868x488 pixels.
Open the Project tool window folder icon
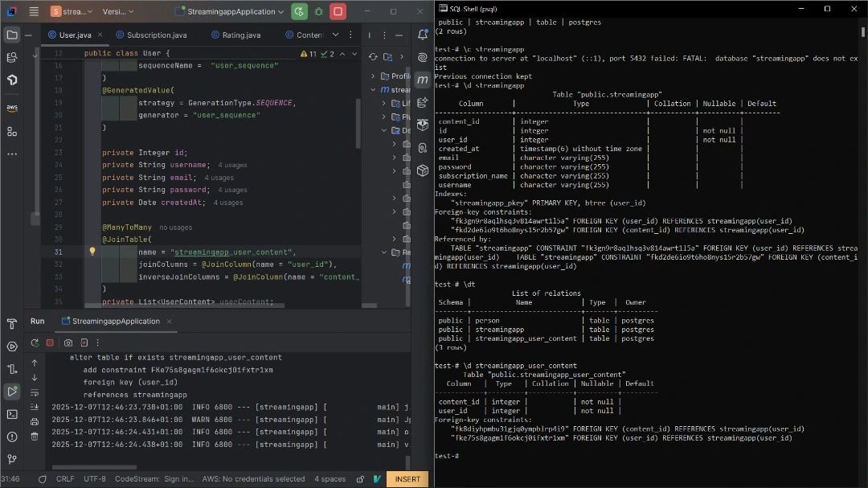[x=11, y=35]
